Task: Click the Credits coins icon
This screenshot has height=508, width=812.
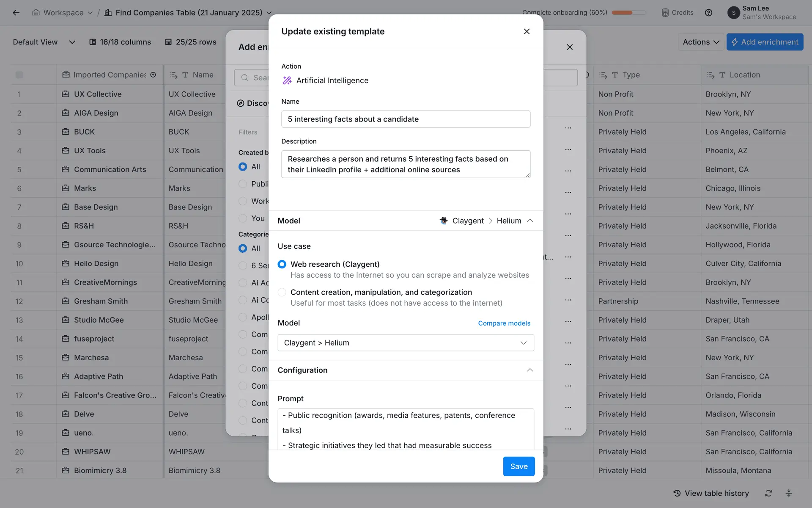Action: click(665, 13)
